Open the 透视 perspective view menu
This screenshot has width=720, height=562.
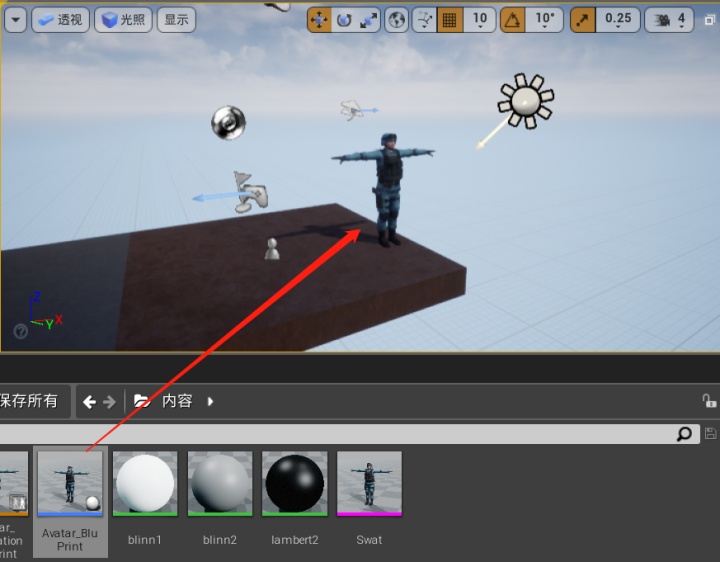pos(60,20)
